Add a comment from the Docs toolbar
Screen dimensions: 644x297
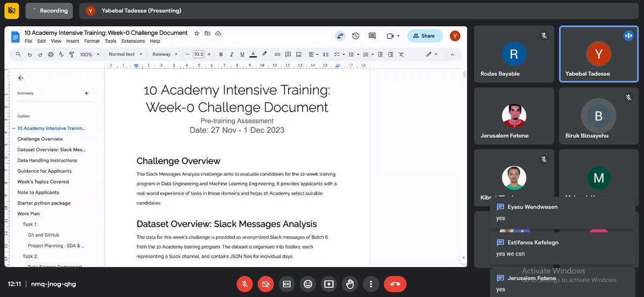[288, 54]
